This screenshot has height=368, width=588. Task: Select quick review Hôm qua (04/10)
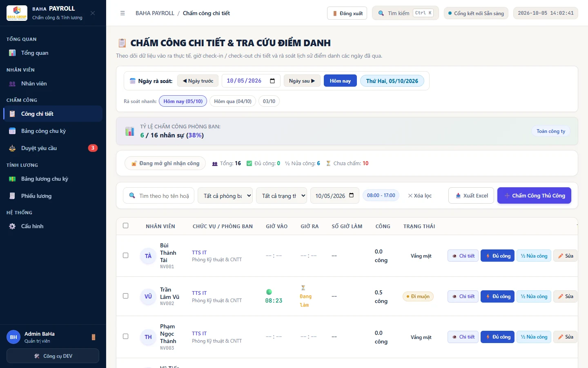[x=233, y=101]
